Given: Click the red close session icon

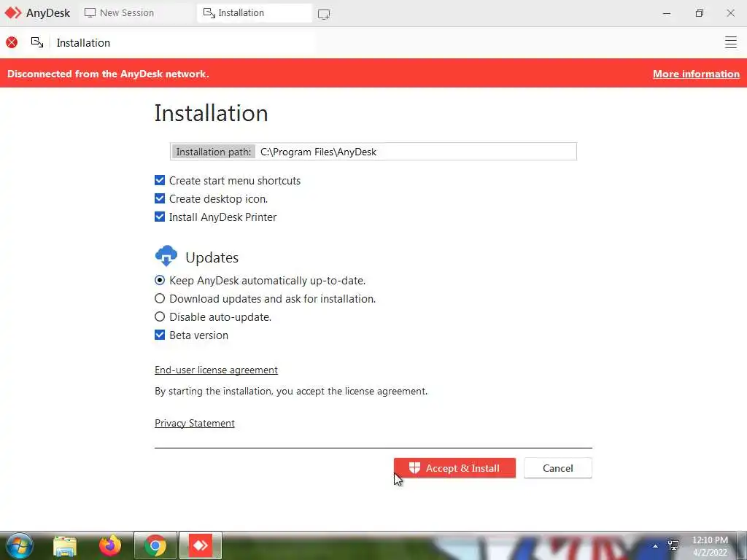Looking at the screenshot, I should (x=12, y=42).
